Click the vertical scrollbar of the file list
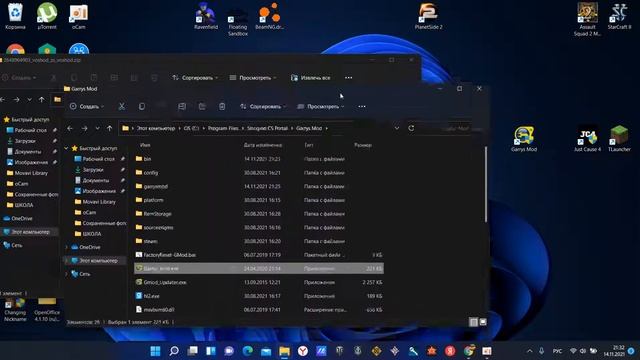The height and width of the screenshot is (360, 640). [x=485, y=184]
